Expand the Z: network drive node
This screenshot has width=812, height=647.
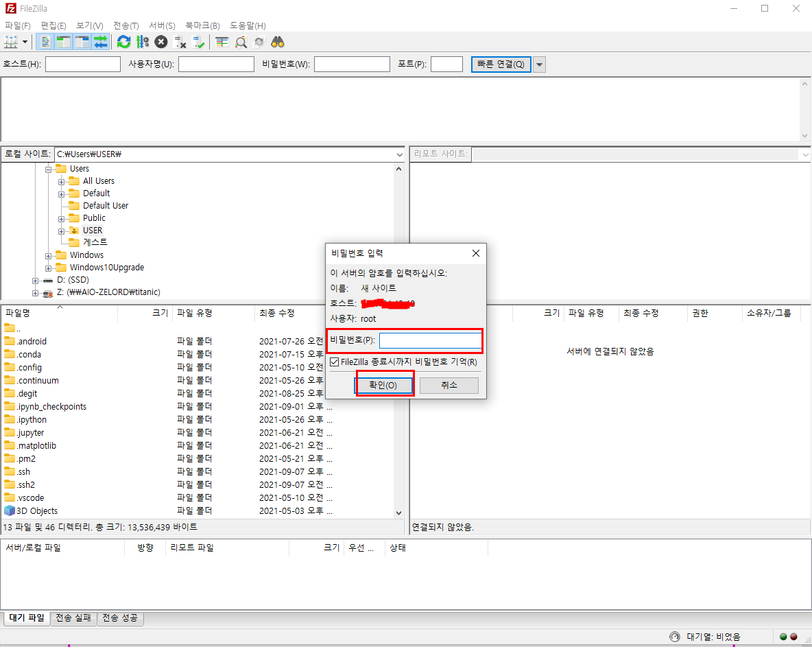point(35,293)
